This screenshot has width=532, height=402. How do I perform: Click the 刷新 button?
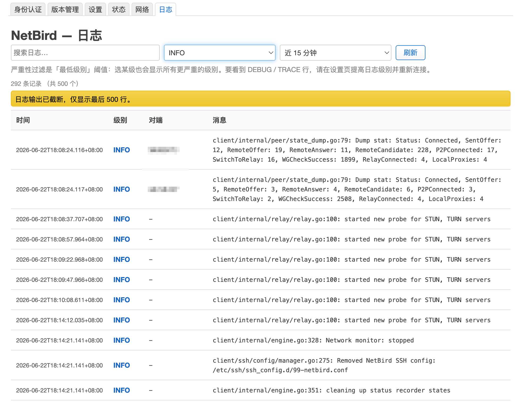tap(411, 53)
